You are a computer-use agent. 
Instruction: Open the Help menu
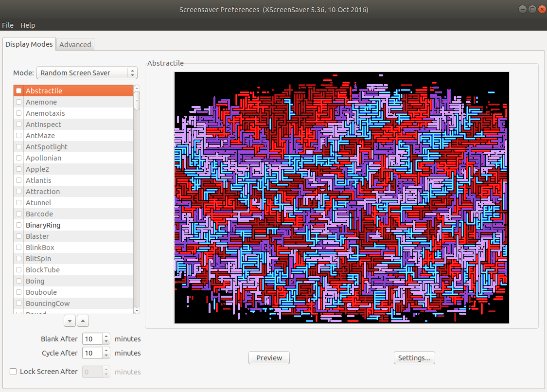click(x=28, y=25)
